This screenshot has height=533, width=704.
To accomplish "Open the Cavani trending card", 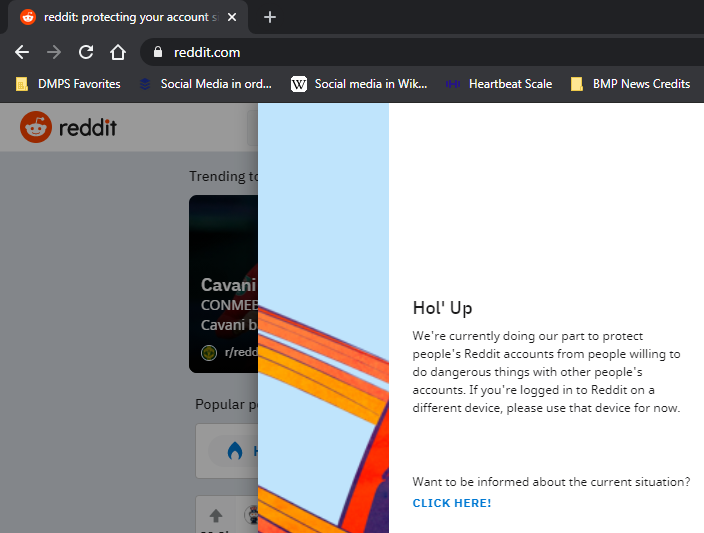I will (x=224, y=284).
